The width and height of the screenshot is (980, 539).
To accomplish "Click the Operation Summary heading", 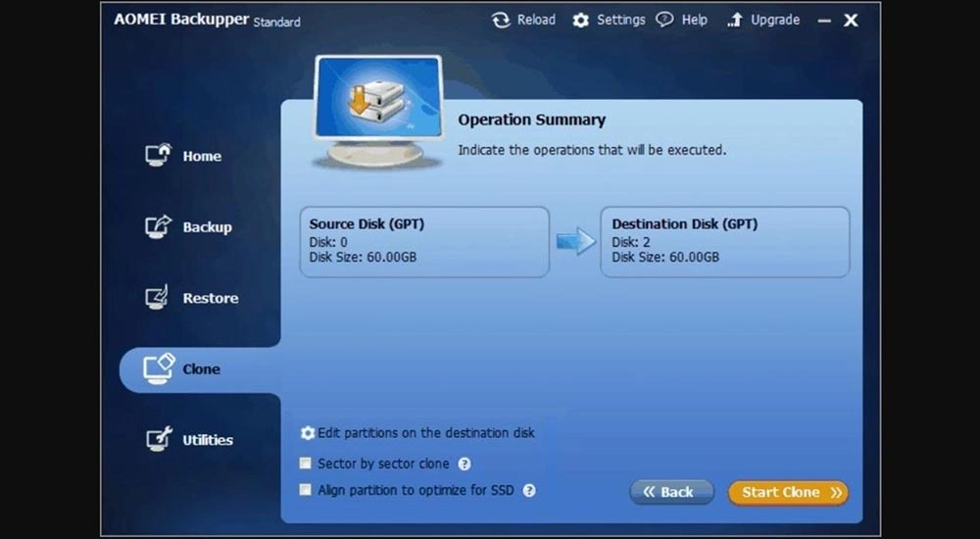I will point(532,121).
